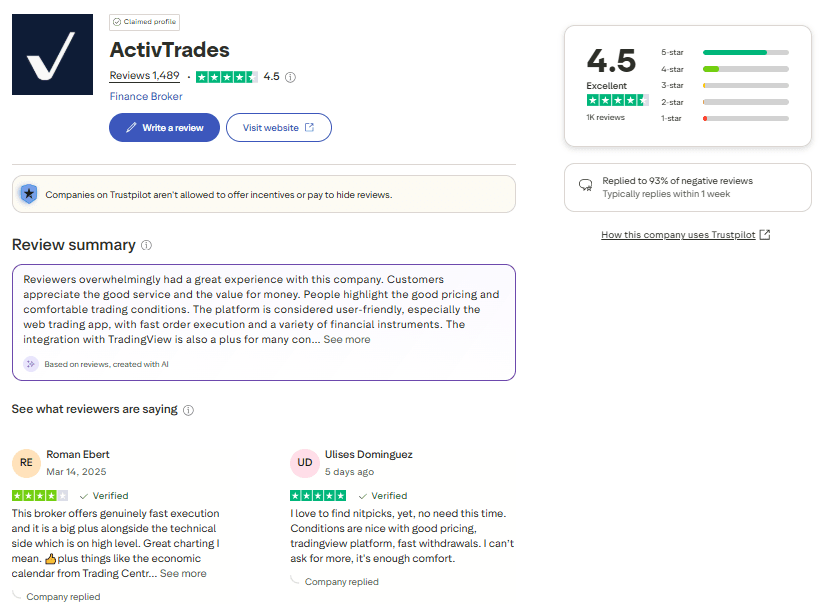Click the AI sparkle icon under review summary
Image resolution: width=826 pixels, height=604 pixels.
[x=29, y=364]
